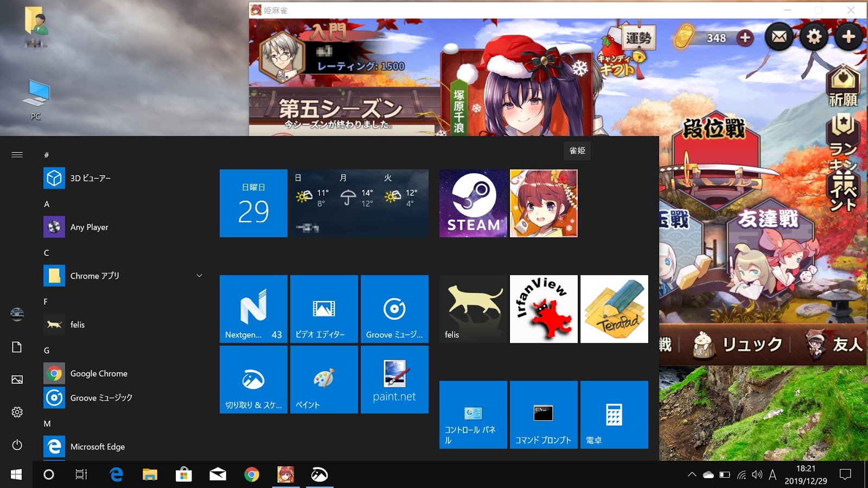868x488 pixels.
Task: Expand the Chrome アプリ folder chevron
Action: click(x=199, y=275)
